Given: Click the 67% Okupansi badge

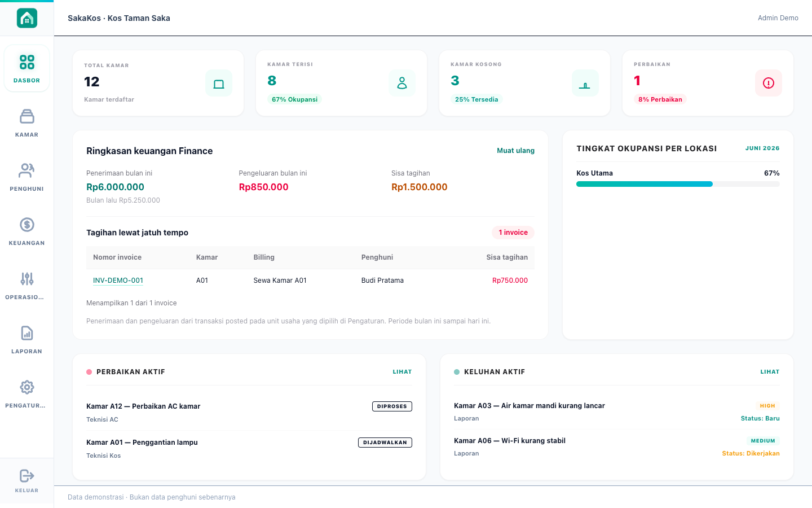Looking at the screenshot, I should coord(294,99).
